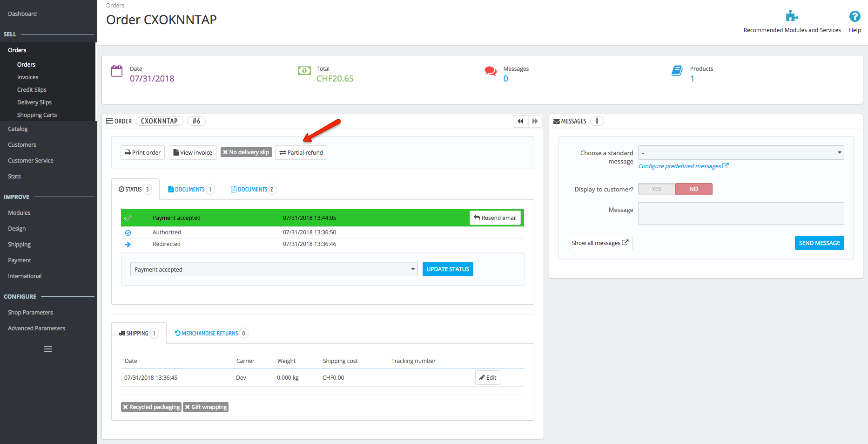Click the Help question mark icon
Screen dimensions: 868x444
[x=855, y=16]
